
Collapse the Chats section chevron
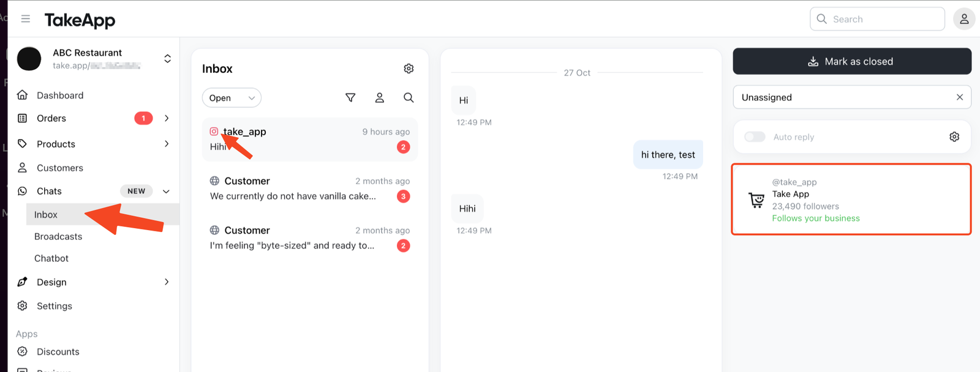[166, 192]
